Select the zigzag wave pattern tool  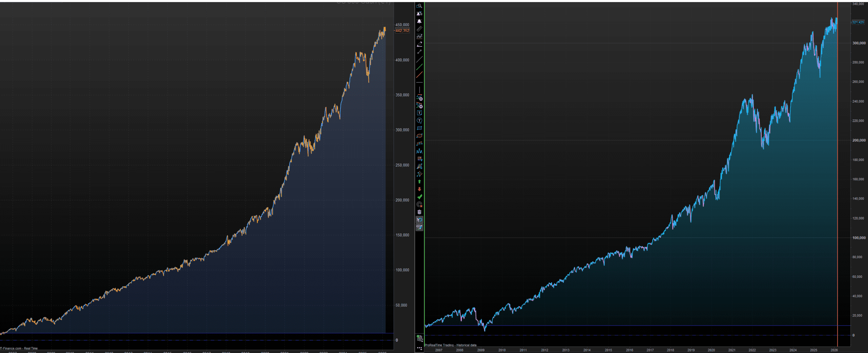tap(419, 151)
